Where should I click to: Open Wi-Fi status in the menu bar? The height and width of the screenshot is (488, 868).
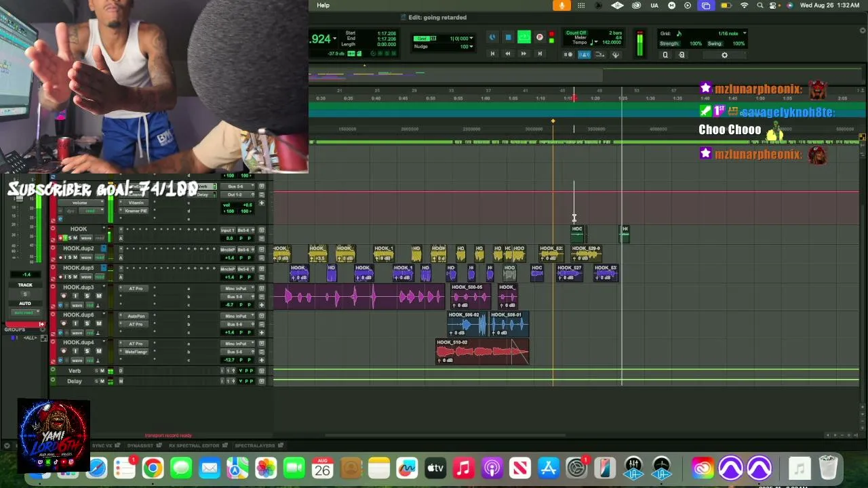(744, 5)
